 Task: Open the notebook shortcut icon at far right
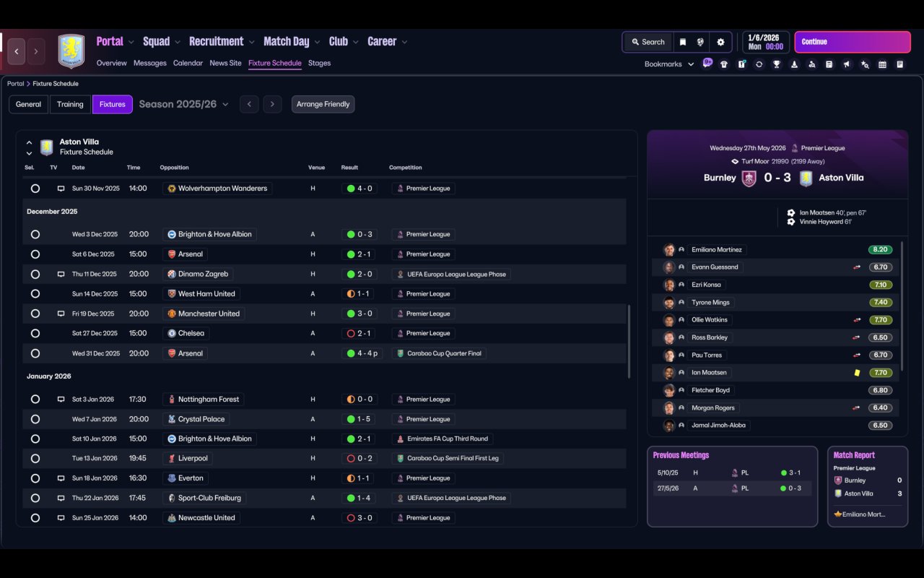tap(900, 64)
